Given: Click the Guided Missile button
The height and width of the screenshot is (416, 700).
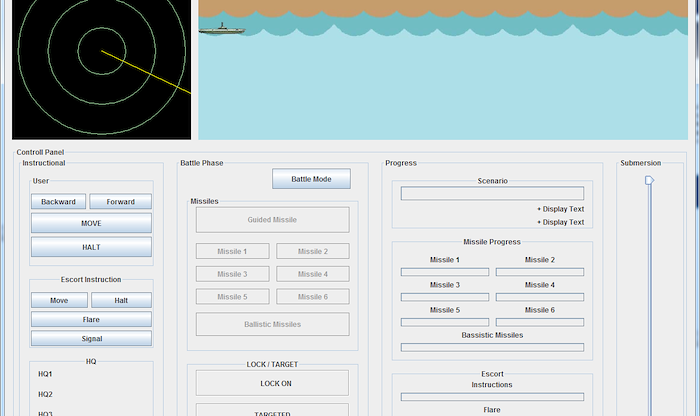Looking at the screenshot, I should (272, 220).
